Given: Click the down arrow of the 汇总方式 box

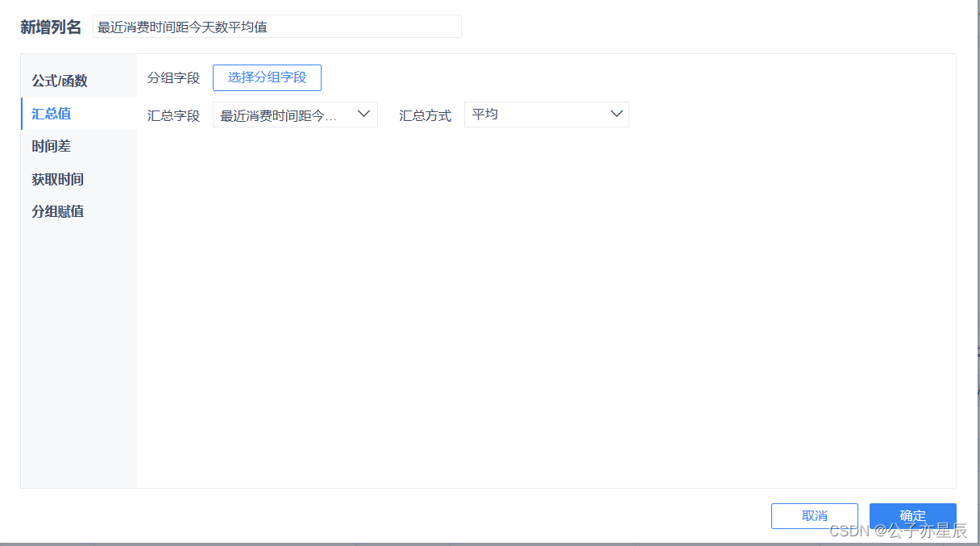Looking at the screenshot, I should click(617, 114).
